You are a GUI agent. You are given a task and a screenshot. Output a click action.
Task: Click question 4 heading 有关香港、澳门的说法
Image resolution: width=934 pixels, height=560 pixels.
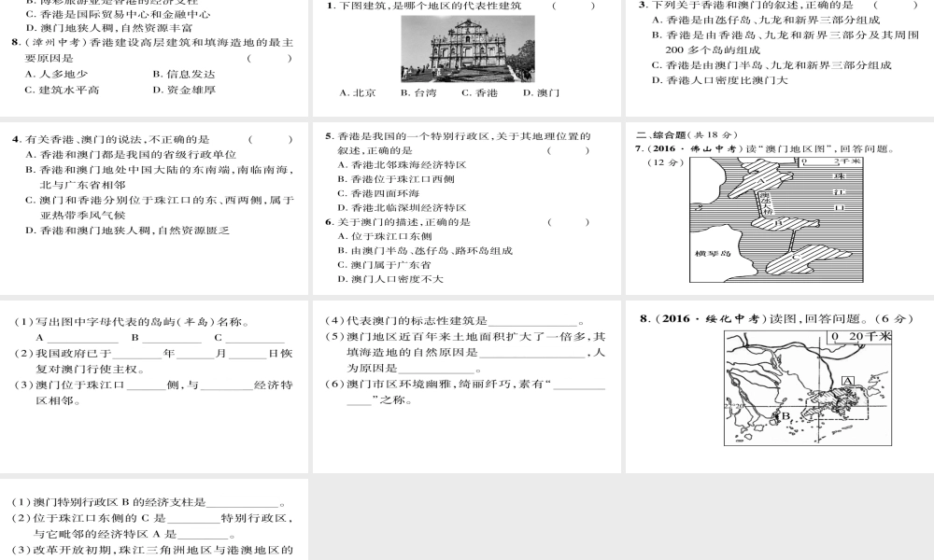point(111,139)
